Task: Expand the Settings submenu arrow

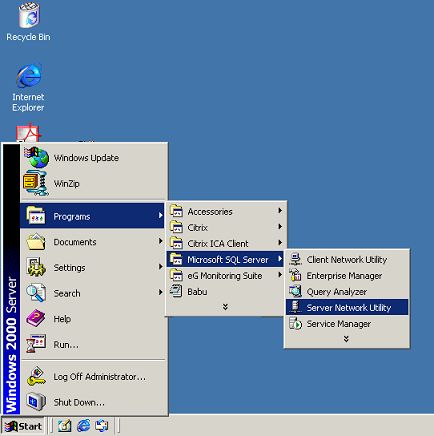Action: [x=160, y=267]
